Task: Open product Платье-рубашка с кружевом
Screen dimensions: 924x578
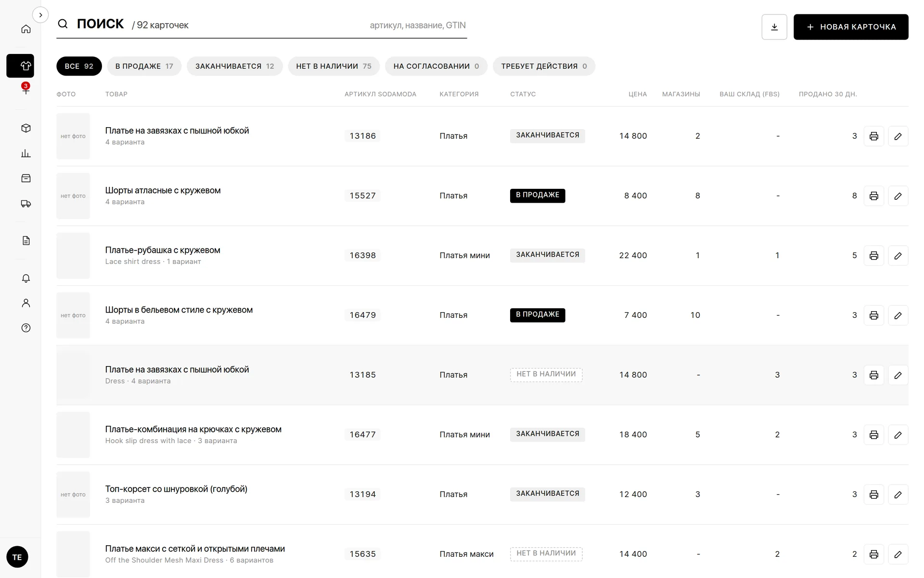Action: coord(163,250)
